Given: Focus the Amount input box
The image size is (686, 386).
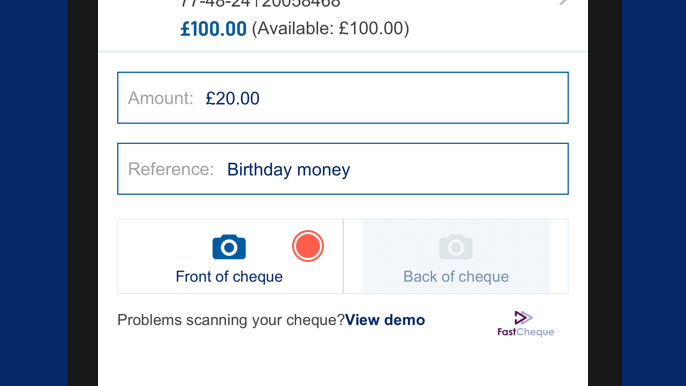Looking at the screenshot, I should (x=343, y=98).
